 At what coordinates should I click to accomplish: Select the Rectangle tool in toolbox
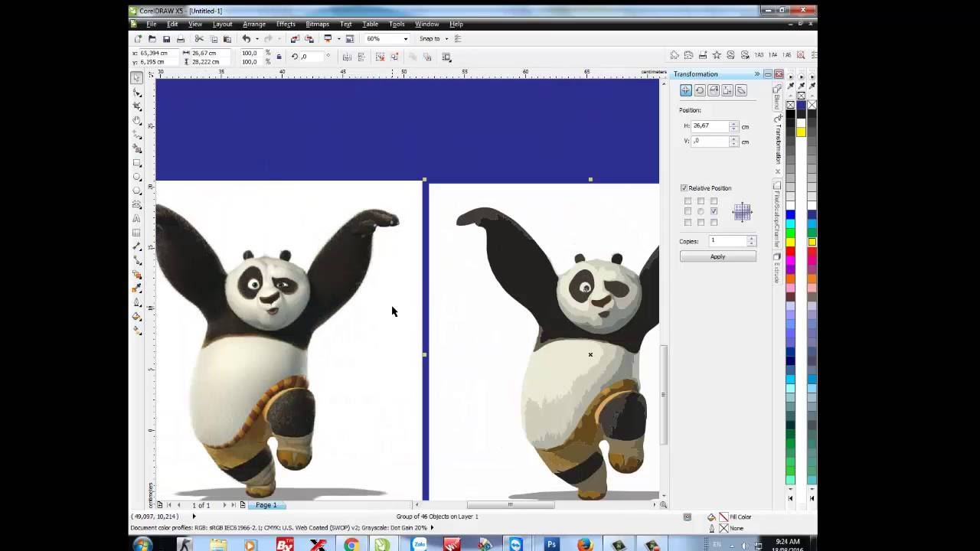[136, 163]
